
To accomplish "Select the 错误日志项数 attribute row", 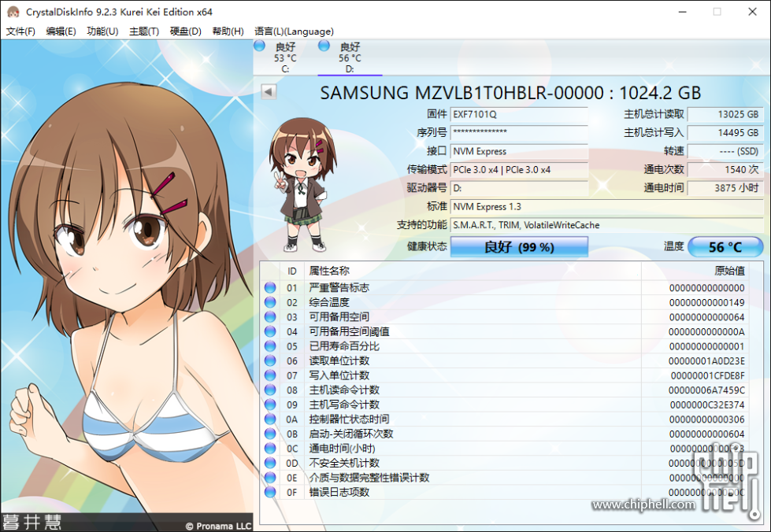I will (505, 492).
